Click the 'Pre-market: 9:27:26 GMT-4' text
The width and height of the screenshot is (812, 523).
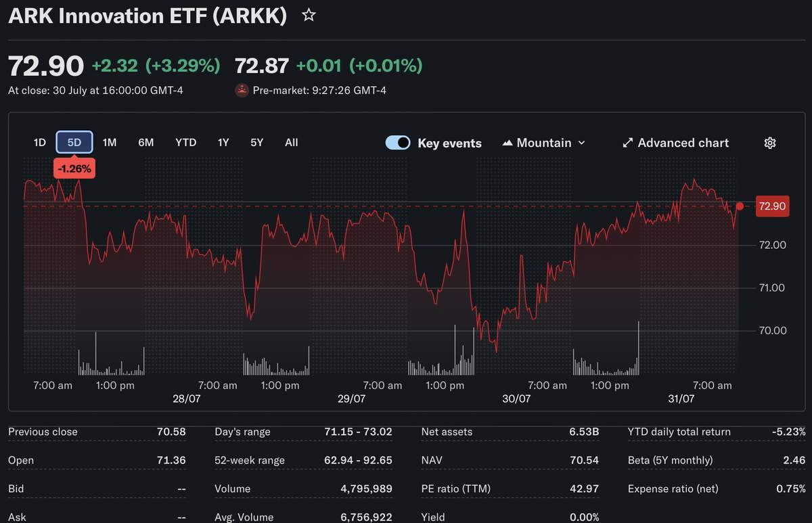pos(319,90)
